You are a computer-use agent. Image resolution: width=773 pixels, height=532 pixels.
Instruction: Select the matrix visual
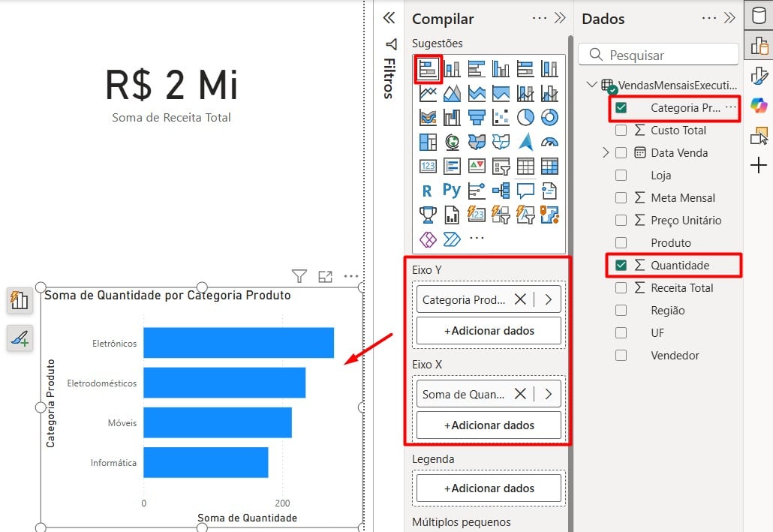coord(549,166)
